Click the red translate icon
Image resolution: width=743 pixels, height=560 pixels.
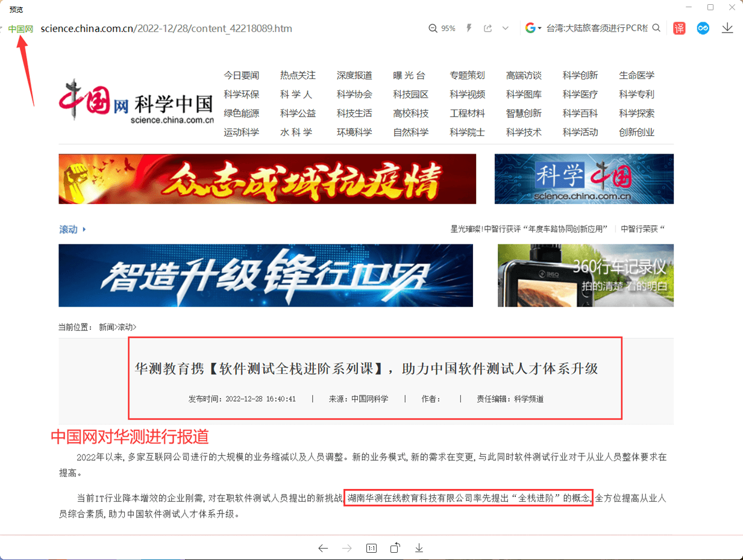coord(679,28)
